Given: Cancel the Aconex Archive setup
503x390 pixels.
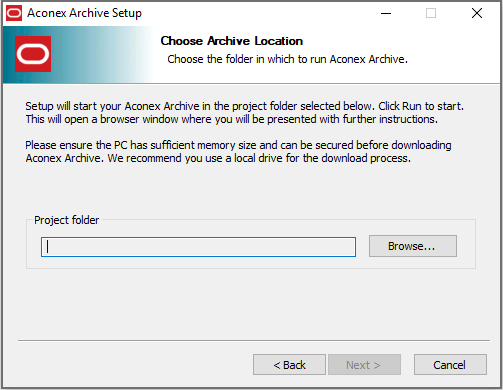Looking at the screenshot, I should click(450, 365).
